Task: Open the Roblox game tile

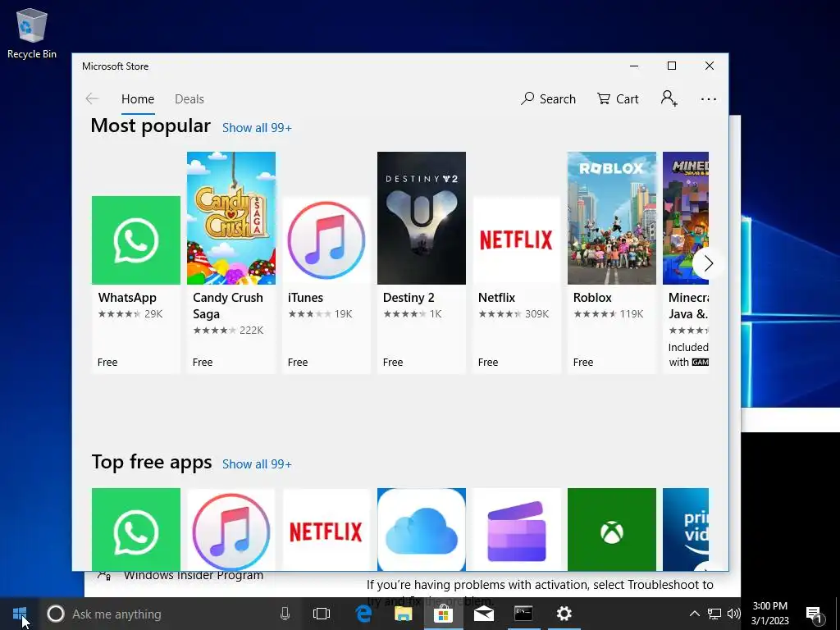Action: click(612, 262)
